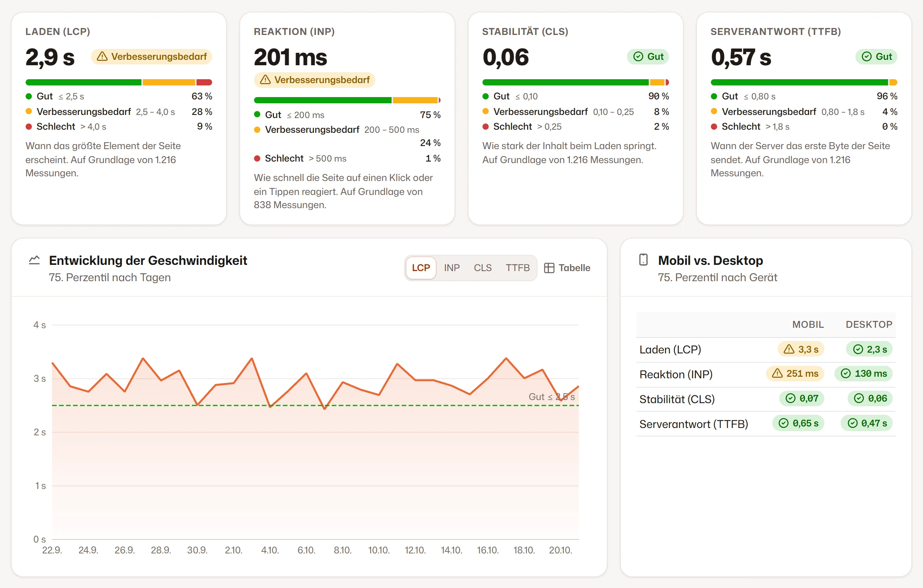Image resolution: width=923 pixels, height=588 pixels.
Task: Click check icon in desktop TTFB 0,47 s badge
Action: click(x=853, y=423)
